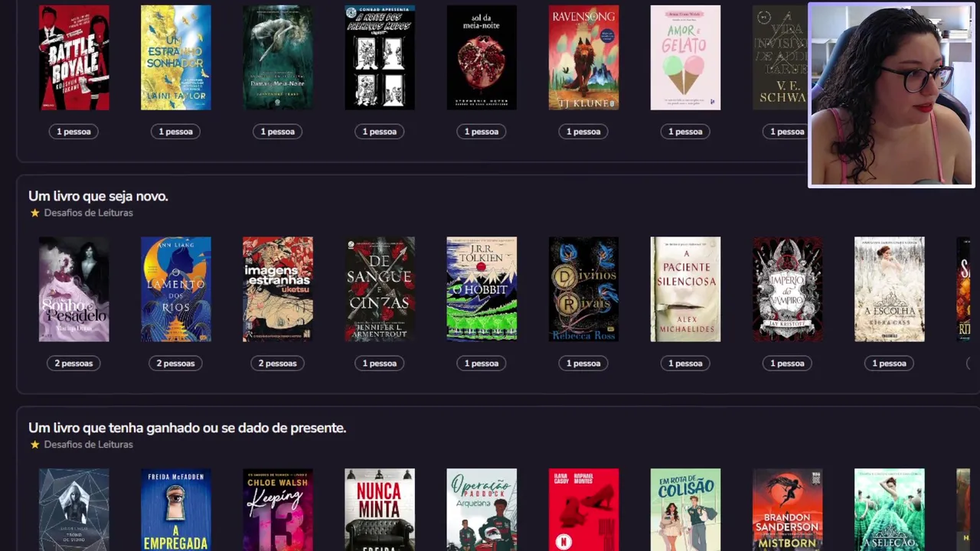Open A Seleção book cover
The image size is (980, 551).
pos(889,510)
